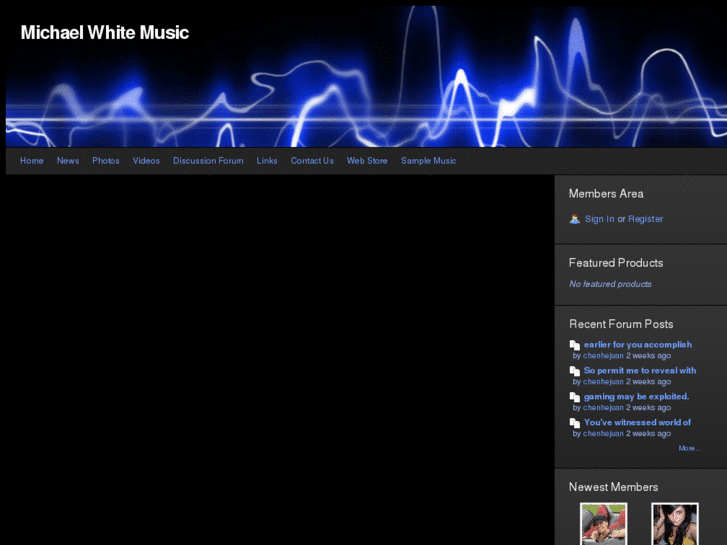This screenshot has width=727, height=545.
Task: Open the newest member thumbnail with red car
Action: point(604,524)
